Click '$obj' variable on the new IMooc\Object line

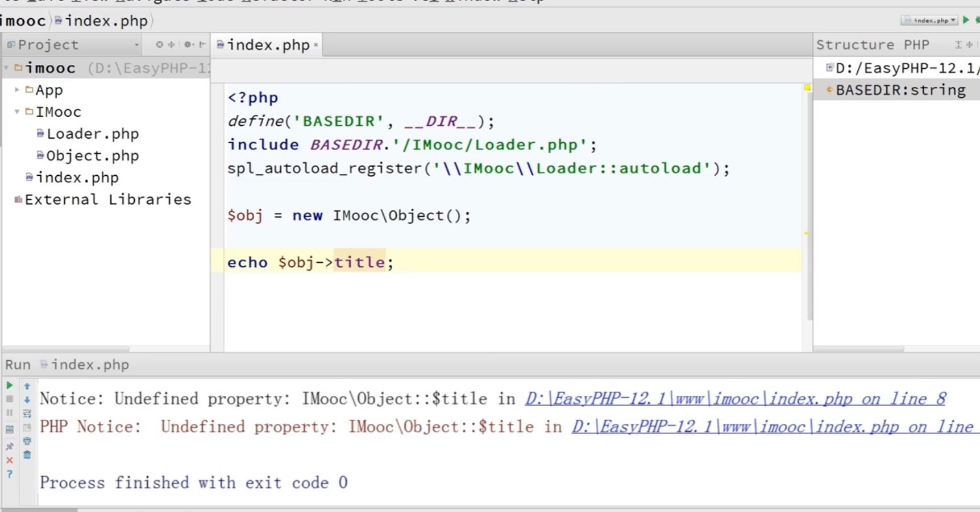(245, 216)
